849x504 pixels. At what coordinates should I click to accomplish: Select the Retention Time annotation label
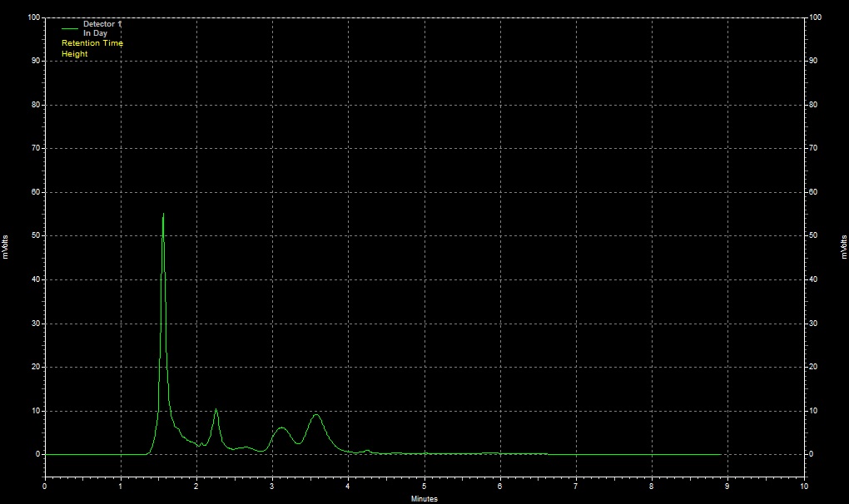coord(92,43)
